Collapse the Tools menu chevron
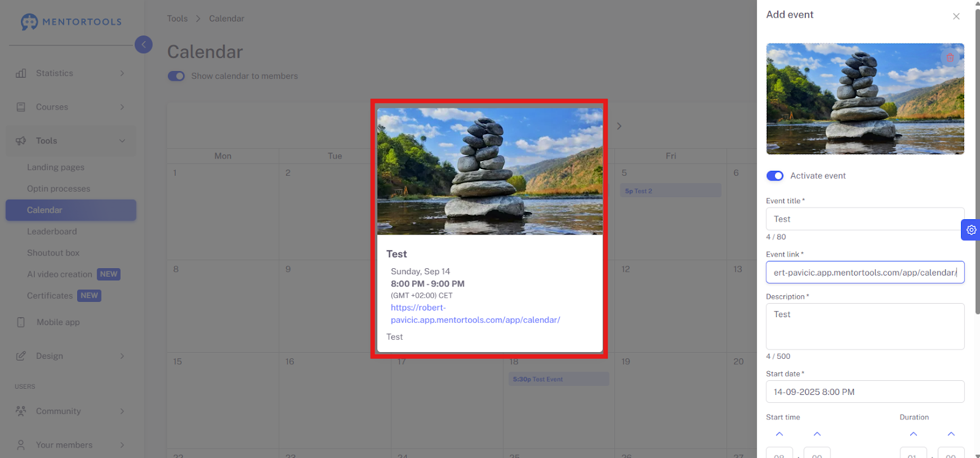Viewport: 980px width, 458px height. [x=122, y=141]
